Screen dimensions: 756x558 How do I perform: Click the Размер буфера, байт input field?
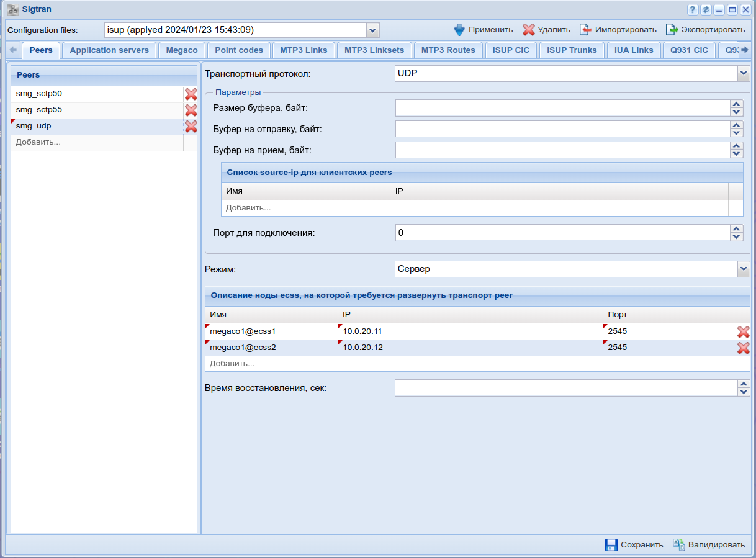pyautogui.click(x=562, y=108)
